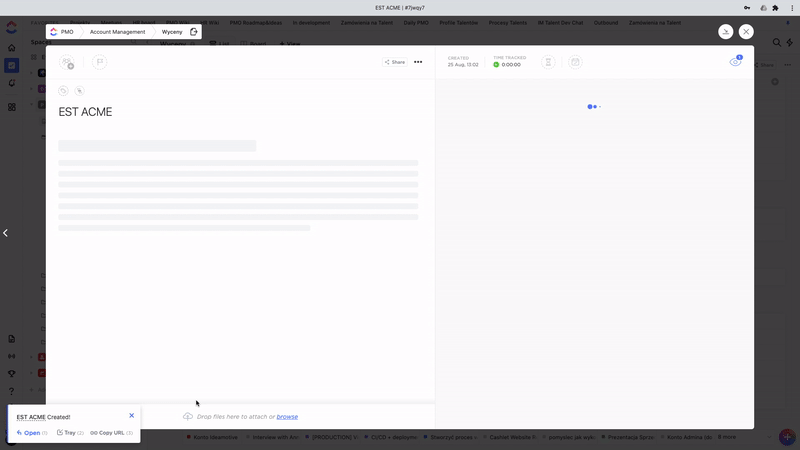Image resolution: width=800 pixels, height=450 pixels.
Task: Open the Daily PMO favorite
Action: click(x=416, y=23)
